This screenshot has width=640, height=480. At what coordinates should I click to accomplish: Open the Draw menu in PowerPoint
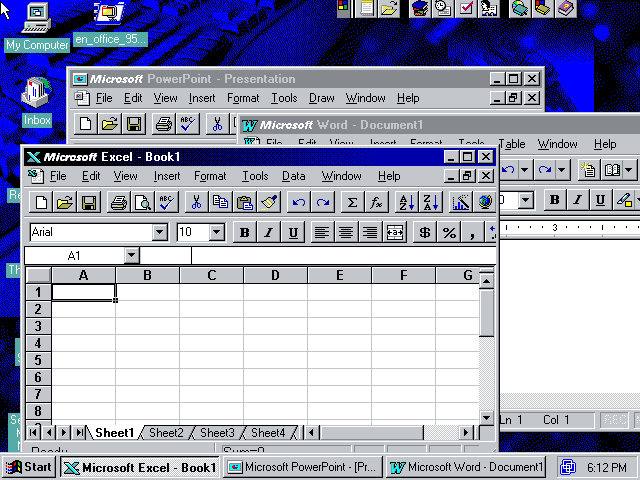click(322, 98)
